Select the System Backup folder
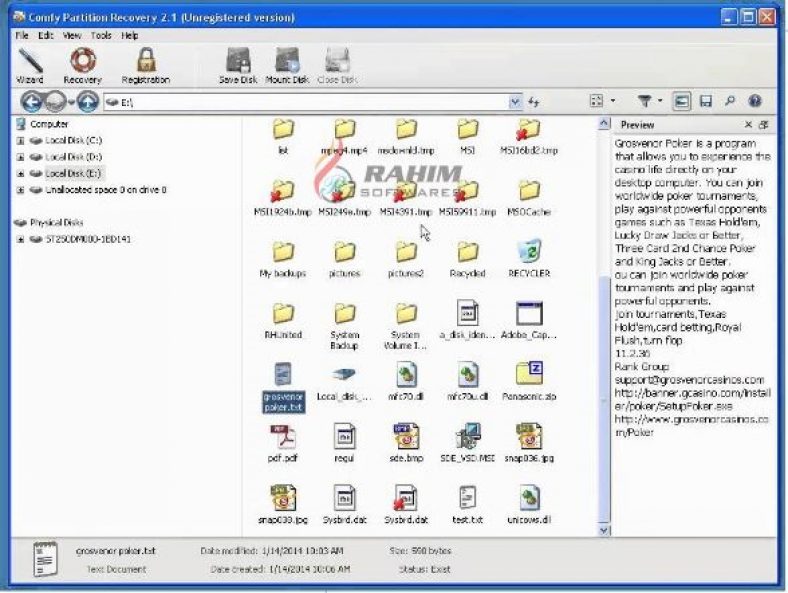This screenshot has width=788, height=593. pos(344,326)
